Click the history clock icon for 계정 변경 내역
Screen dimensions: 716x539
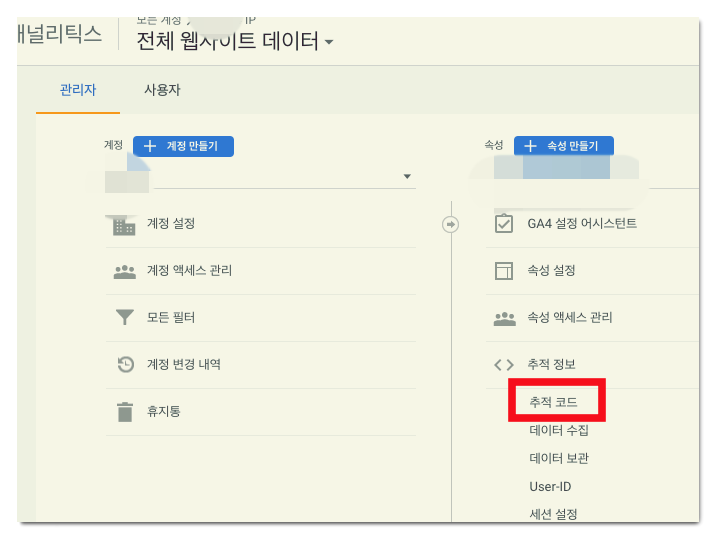(x=126, y=365)
